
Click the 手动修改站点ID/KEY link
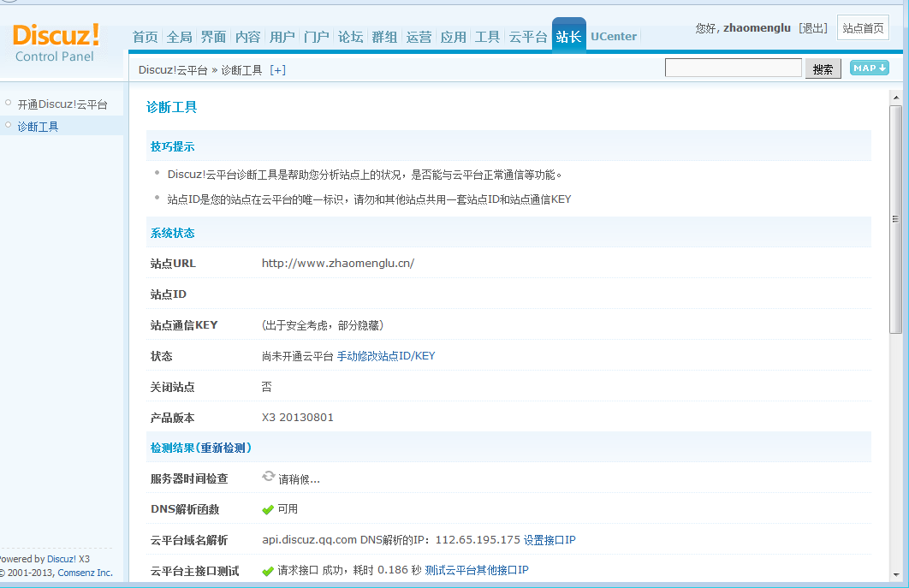point(385,356)
